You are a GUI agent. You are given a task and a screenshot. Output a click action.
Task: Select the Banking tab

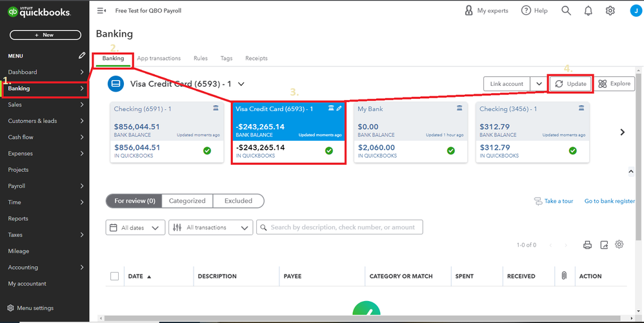pos(113,58)
